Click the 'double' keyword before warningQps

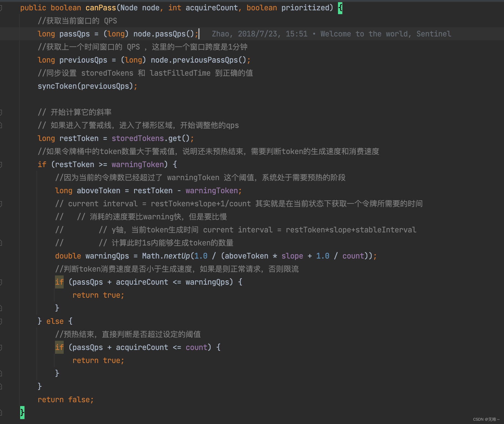click(x=68, y=256)
